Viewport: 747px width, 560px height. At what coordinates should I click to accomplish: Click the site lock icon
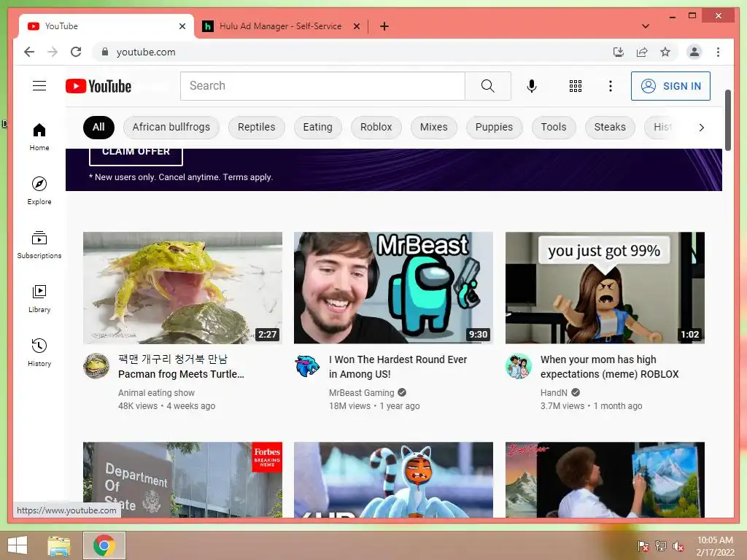click(105, 52)
